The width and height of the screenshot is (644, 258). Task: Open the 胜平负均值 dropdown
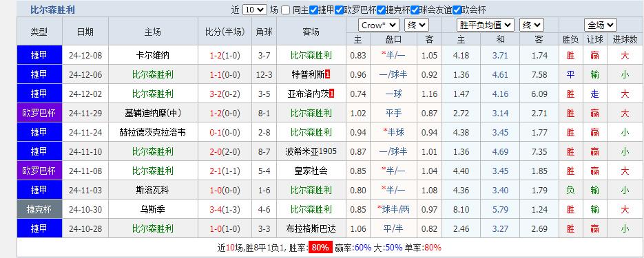pyautogui.click(x=486, y=25)
